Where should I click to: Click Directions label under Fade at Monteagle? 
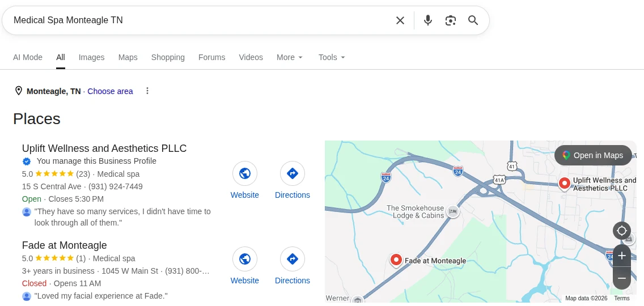293,280
